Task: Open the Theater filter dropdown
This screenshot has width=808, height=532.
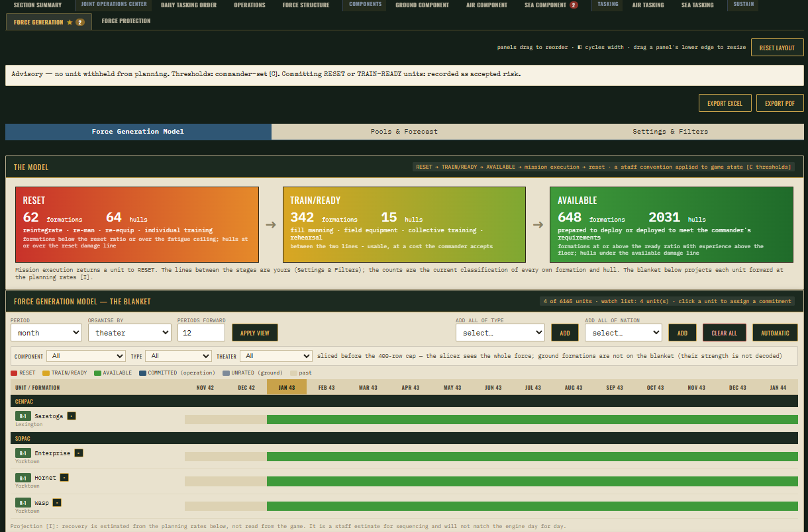Action: [x=276, y=356]
